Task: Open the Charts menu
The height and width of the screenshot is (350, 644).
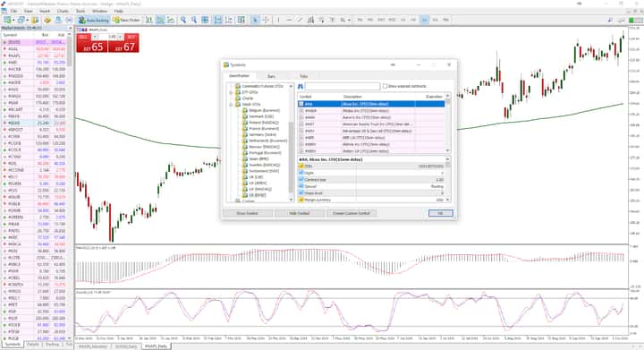Action: tap(63, 11)
